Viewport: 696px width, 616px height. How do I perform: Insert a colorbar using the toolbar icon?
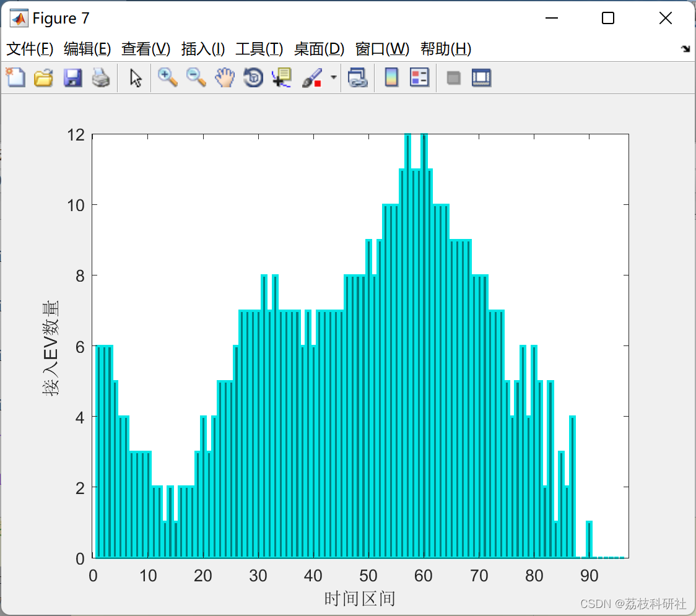pyautogui.click(x=391, y=77)
